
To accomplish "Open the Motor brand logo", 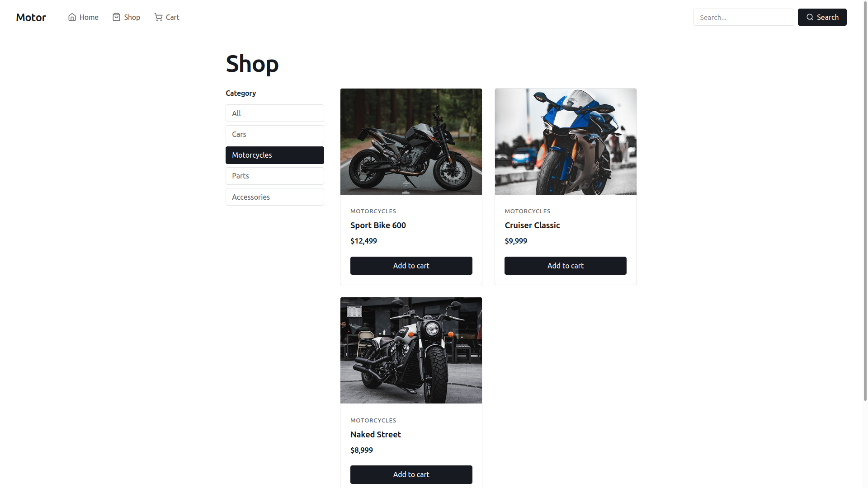I will click(x=31, y=17).
